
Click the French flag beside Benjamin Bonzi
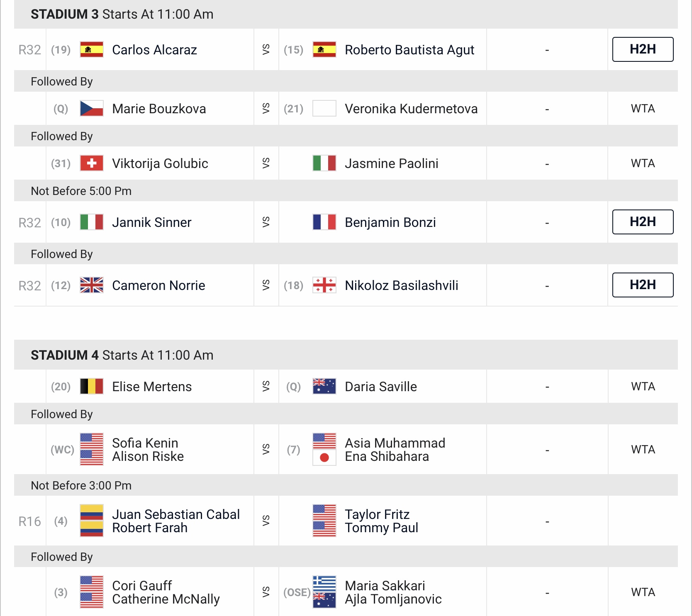(324, 222)
